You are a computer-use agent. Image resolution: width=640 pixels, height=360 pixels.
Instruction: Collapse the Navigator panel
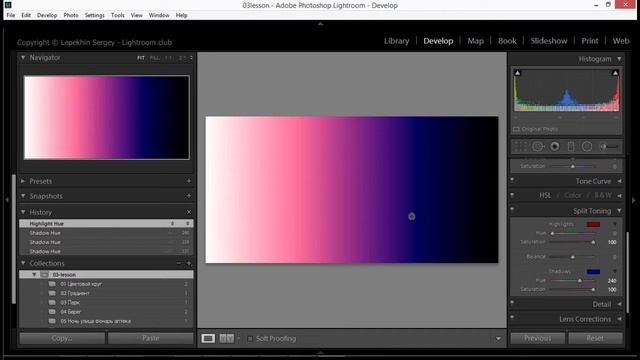click(x=23, y=58)
